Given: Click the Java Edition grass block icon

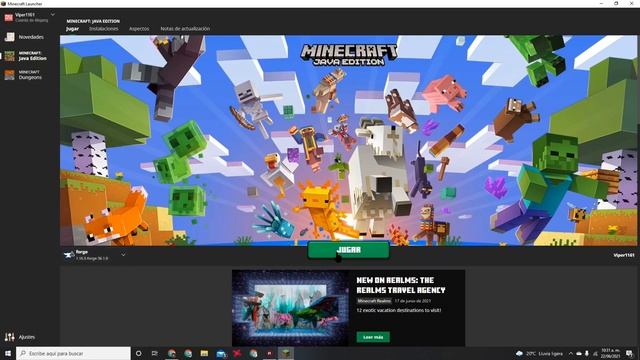Looking at the screenshot, I should [9, 56].
